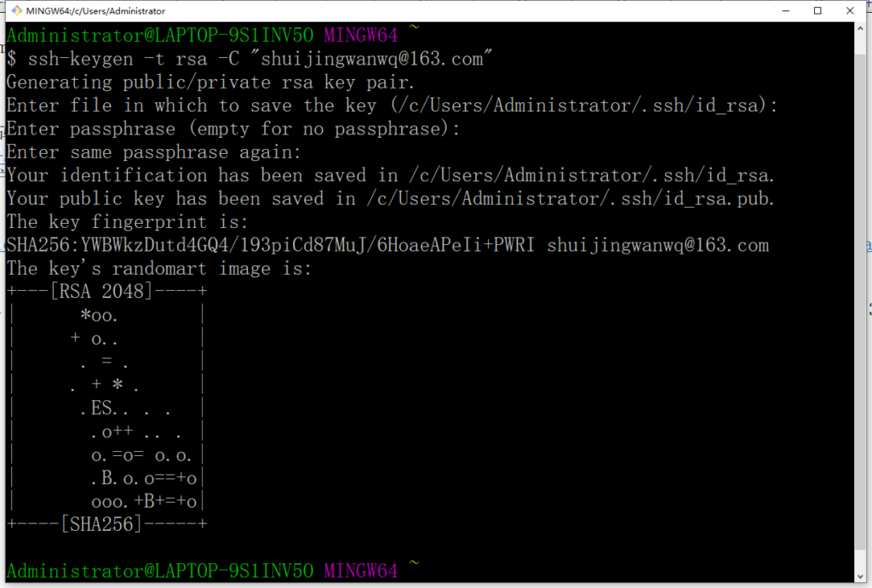Click the Maximize button

[816, 10]
